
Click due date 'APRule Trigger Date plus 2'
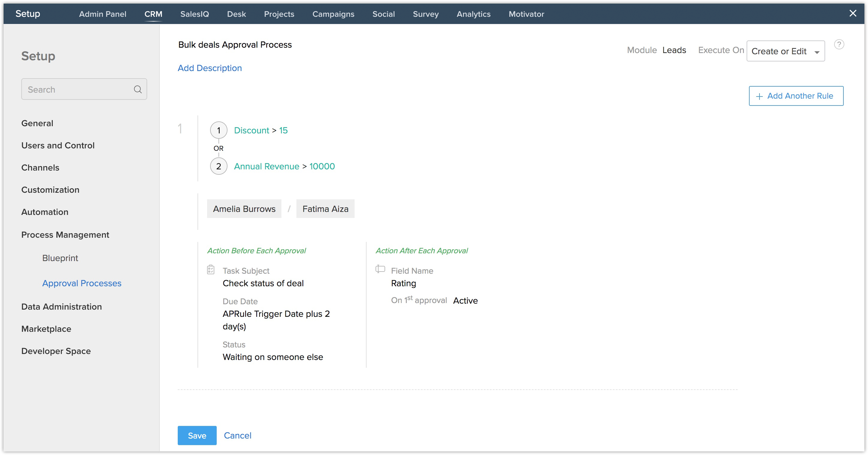point(276,314)
